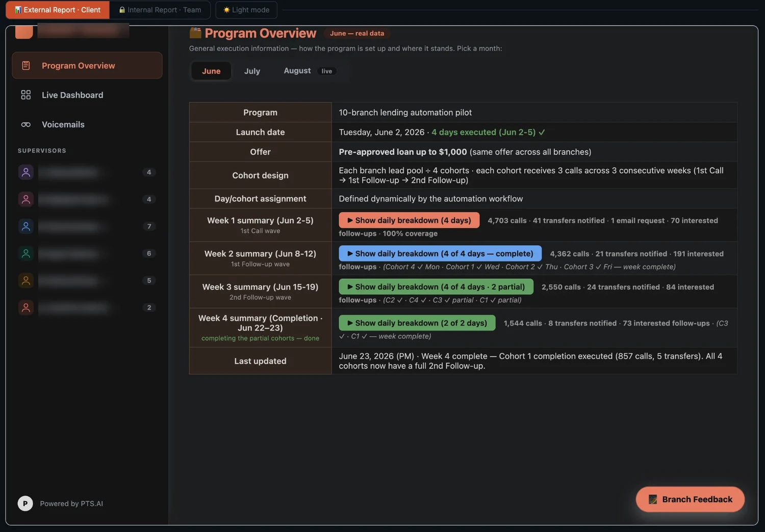This screenshot has height=532, width=765.
Task: Open the Branch Feedback button
Action: click(690, 499)
